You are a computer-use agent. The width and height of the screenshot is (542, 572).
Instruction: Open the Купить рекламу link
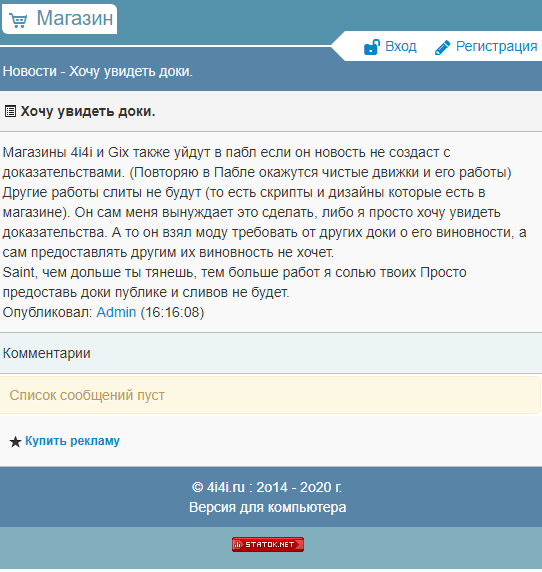[x=72, y=441]
